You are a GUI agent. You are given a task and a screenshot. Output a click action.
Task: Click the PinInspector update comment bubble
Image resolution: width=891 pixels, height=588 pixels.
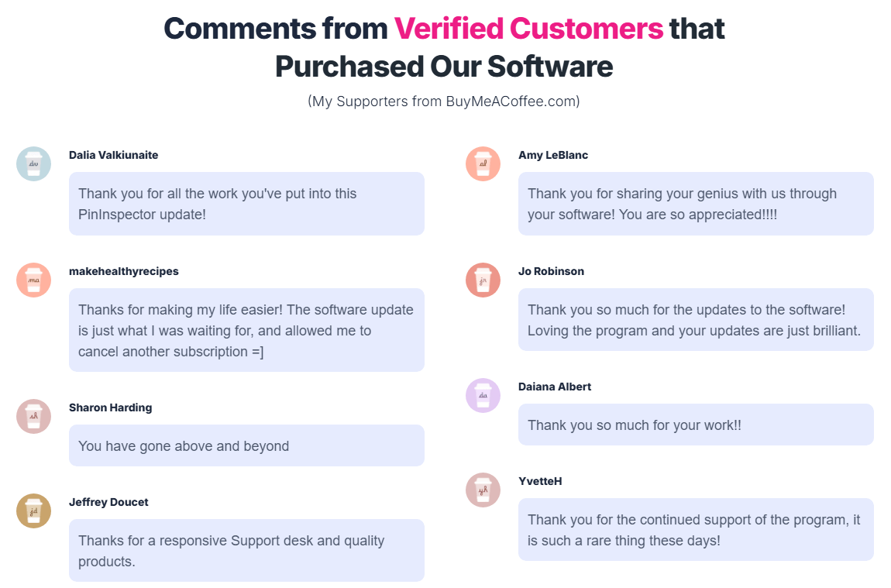tap(246, 204)
